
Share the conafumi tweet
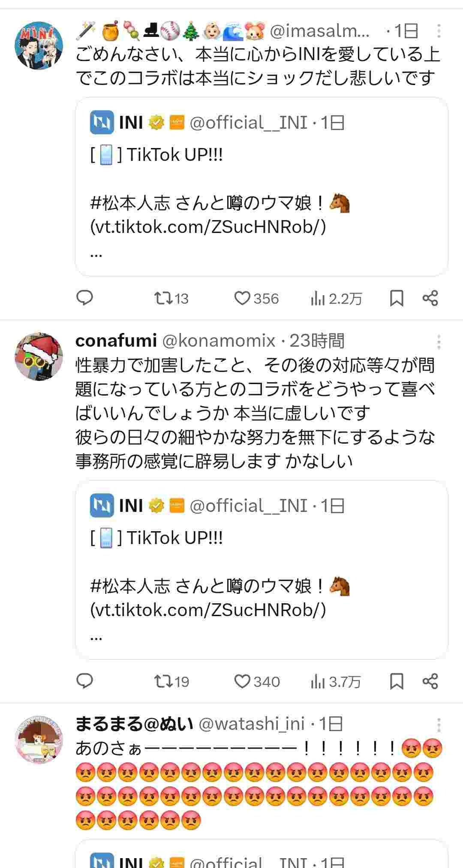[430, 681]
